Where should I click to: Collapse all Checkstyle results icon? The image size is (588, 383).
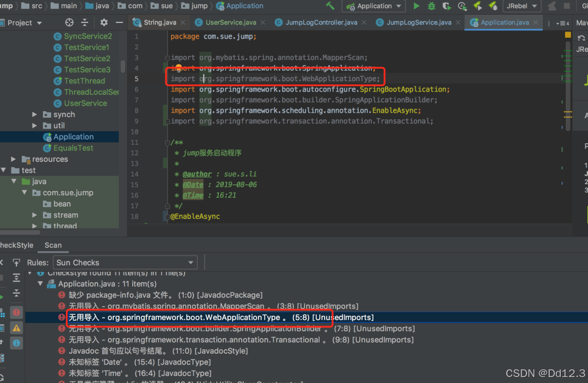coord(16,293)
